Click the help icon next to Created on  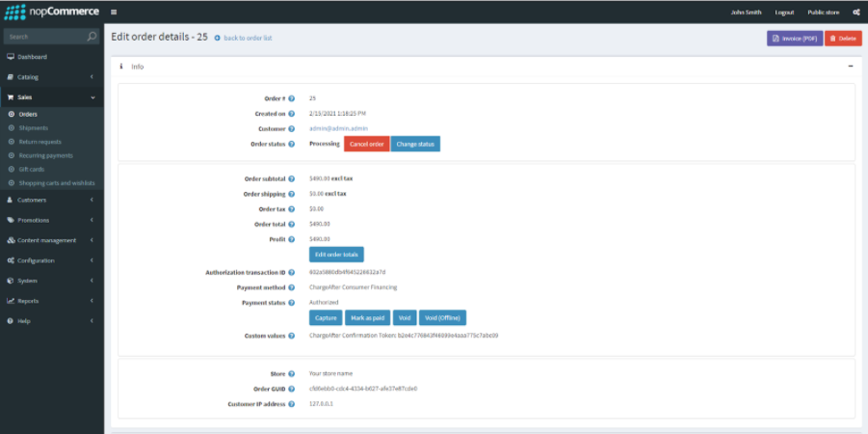[x=291, y=114]
